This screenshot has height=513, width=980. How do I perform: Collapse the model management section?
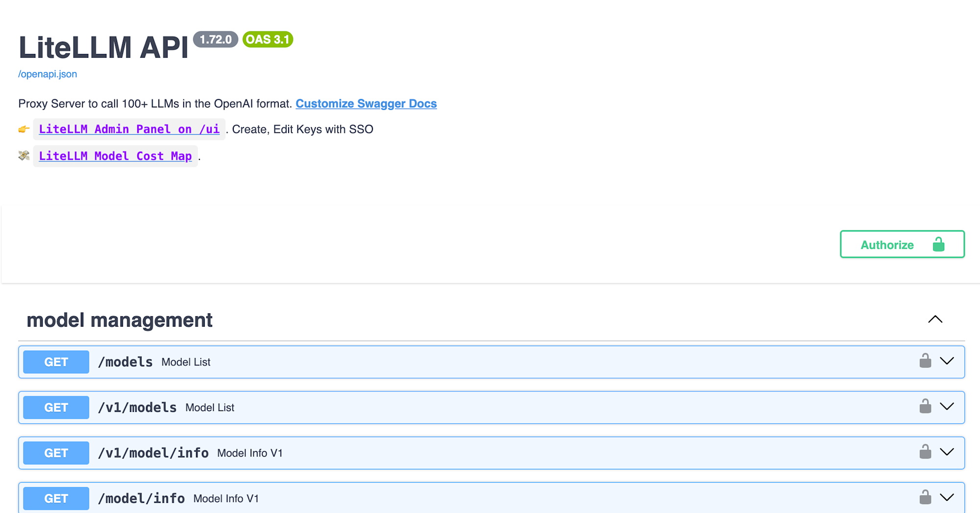click(x=935, y=319)
